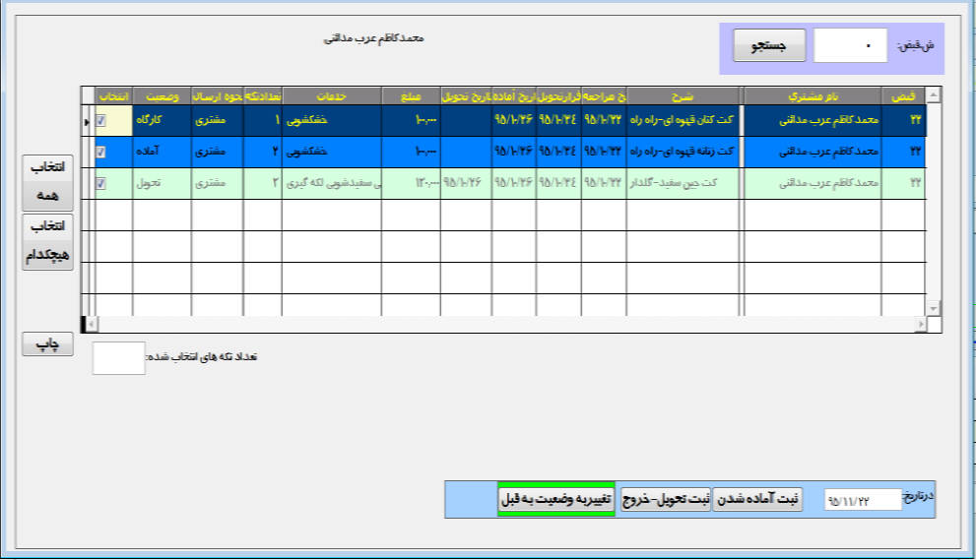Deselect rows with انتخاب هیچکدام button
This screenshot has height=560, width=976.
point(48,242)
